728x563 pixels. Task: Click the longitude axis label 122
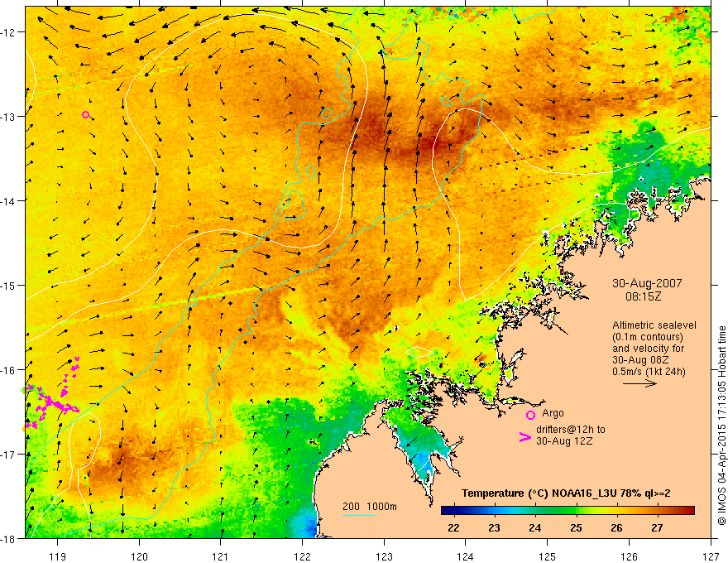click(302, 556)
